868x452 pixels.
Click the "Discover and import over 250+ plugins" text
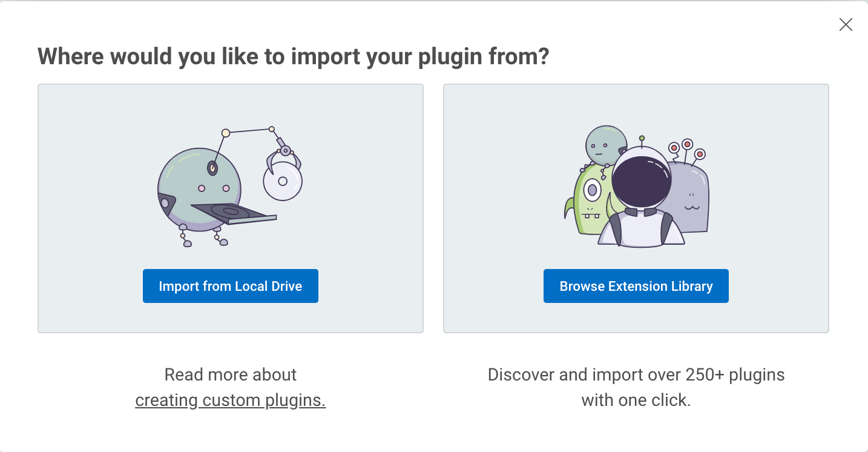tap(636, 374)
